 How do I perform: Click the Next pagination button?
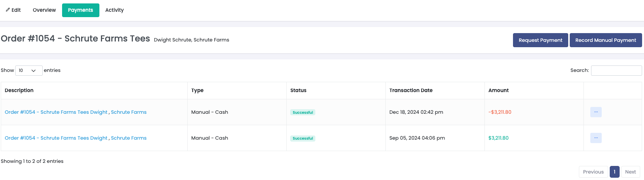pos(630,172)
